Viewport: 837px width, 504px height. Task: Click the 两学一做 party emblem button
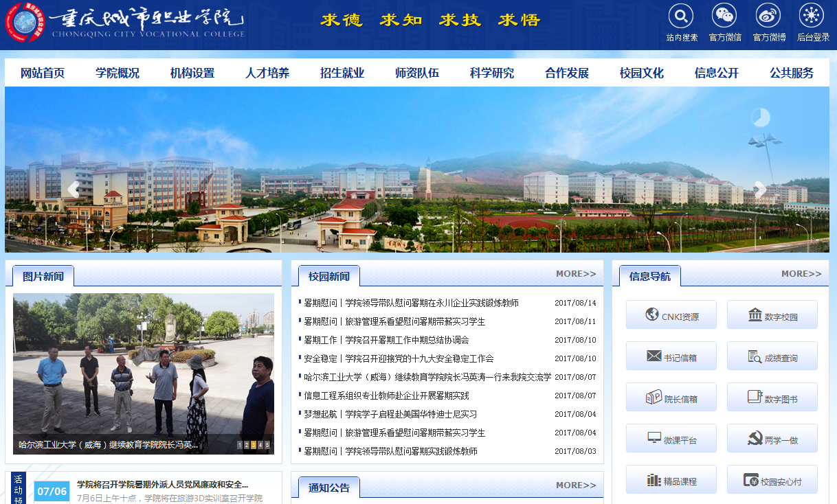pos(772,439)
